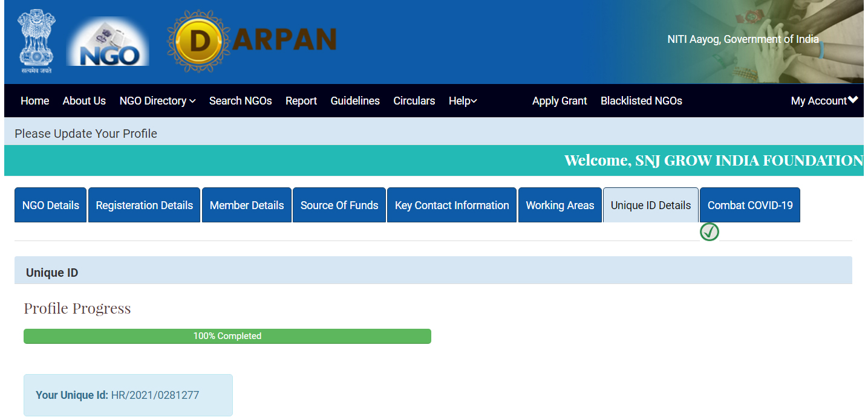Switch to Source Of Funds tab
This screenshot has height=420, width=868.
(339, 205)
